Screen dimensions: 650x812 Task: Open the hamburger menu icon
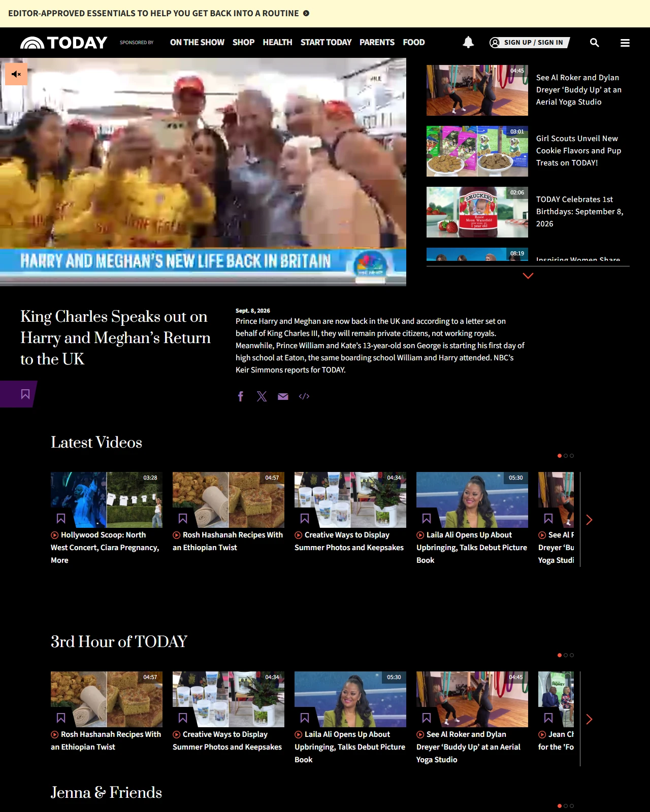click(625, 43)
